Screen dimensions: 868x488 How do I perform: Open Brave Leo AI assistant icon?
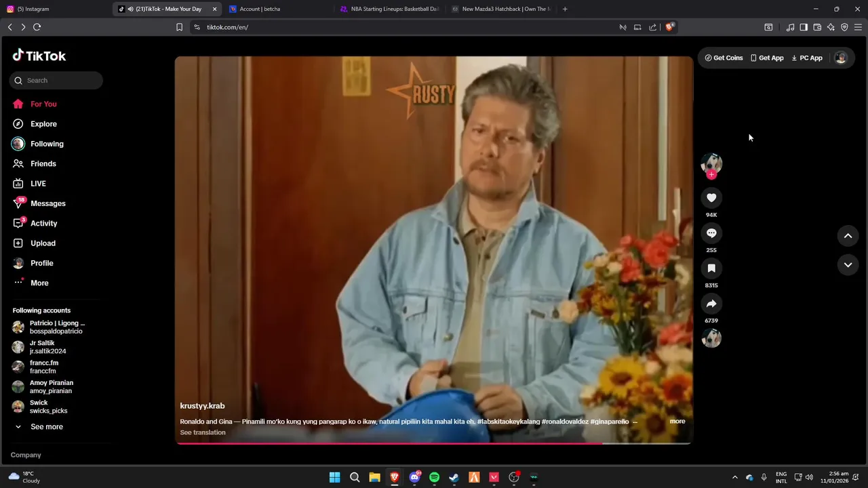point(831,27)
